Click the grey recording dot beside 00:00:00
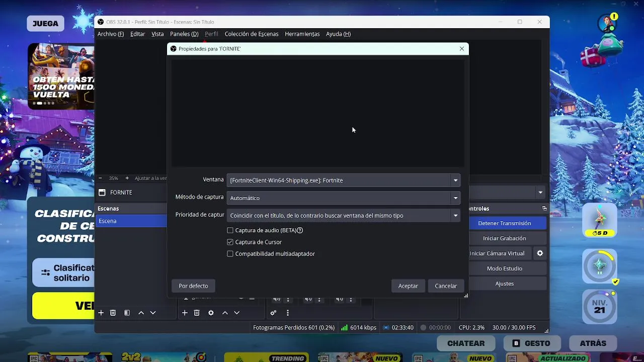 click(x=423, y=327)
